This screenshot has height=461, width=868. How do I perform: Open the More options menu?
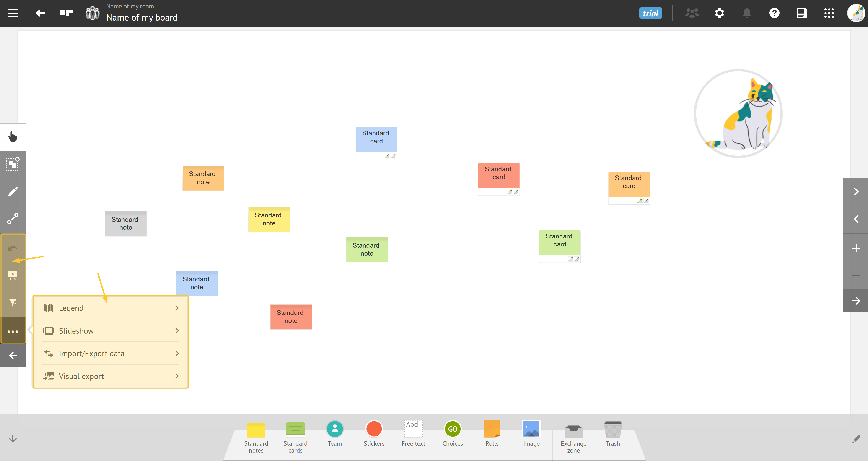point(13,331)
